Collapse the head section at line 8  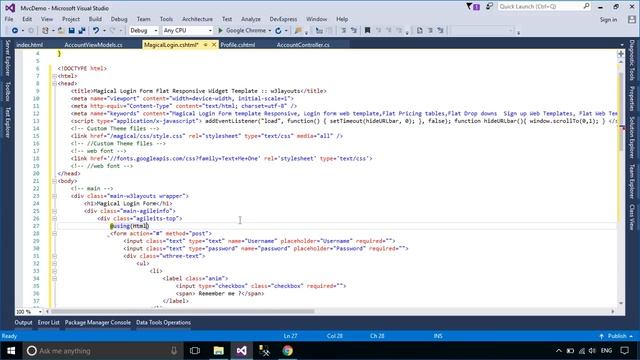54,84
